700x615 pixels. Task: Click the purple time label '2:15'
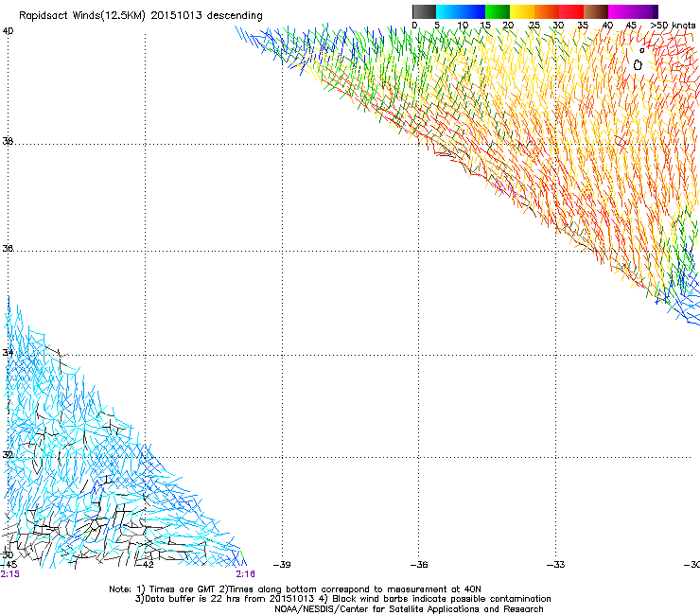[x=9, y=574]
